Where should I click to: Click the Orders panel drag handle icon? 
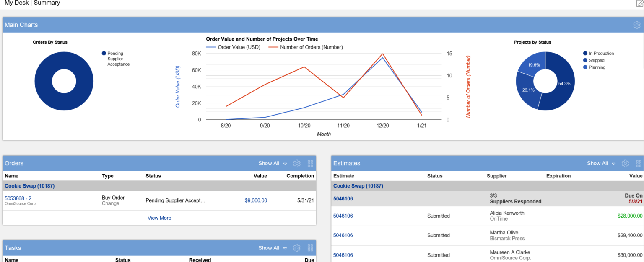click(310, 164)
